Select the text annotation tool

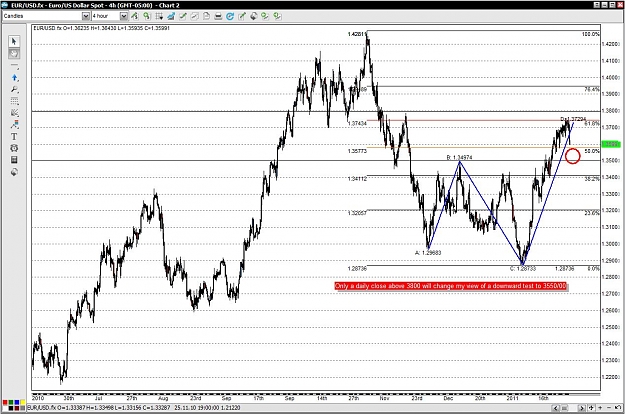(x=14, y=136)
